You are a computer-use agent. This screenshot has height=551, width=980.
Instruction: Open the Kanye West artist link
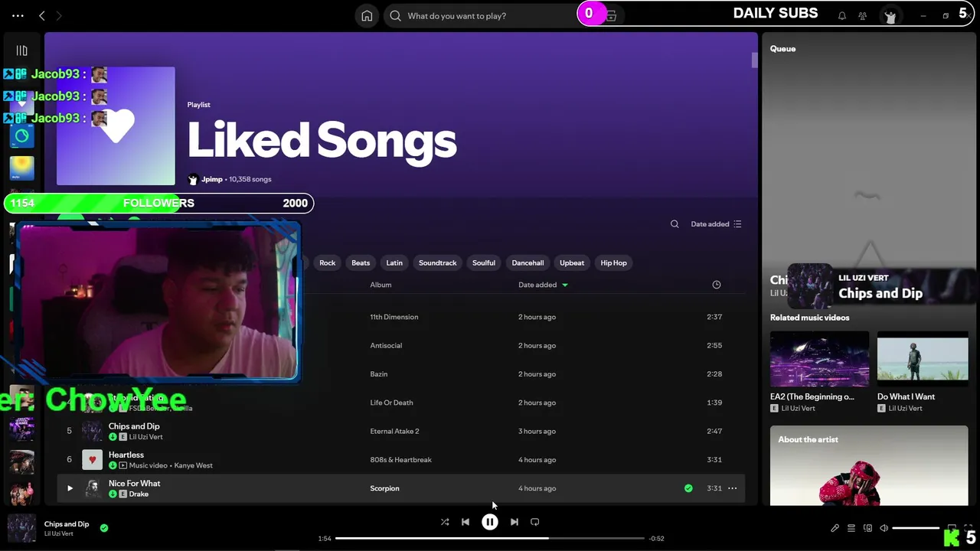pyautogui.click(x=193, y=465)
